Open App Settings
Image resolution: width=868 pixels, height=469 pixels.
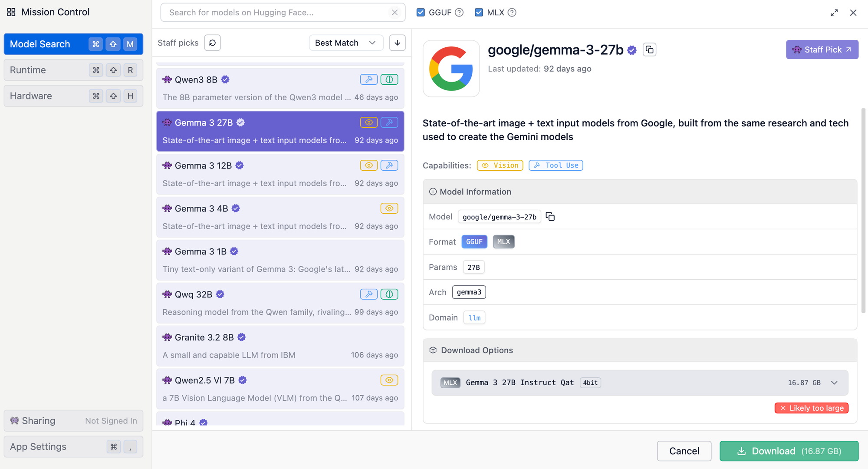(73, 446)
